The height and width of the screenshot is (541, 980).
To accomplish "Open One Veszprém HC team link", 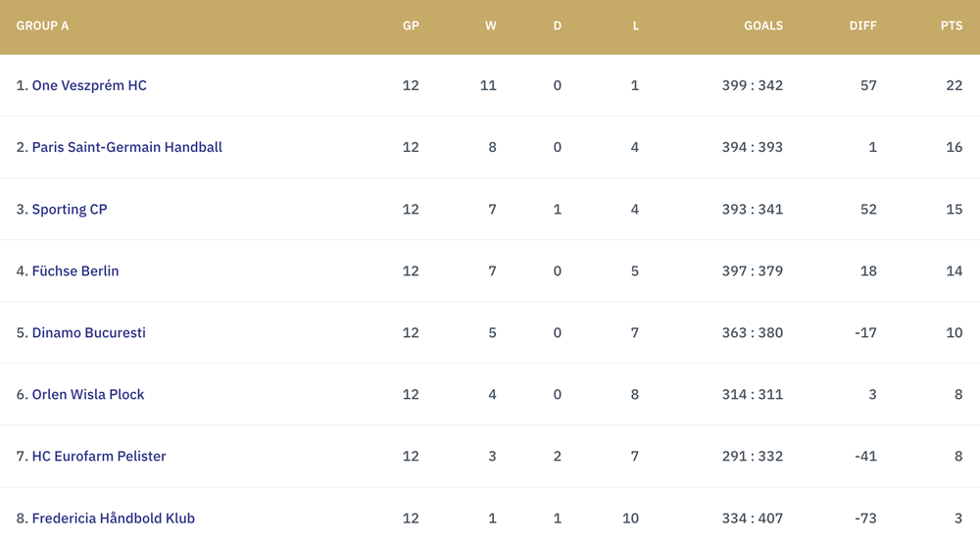I will (89, 85).
